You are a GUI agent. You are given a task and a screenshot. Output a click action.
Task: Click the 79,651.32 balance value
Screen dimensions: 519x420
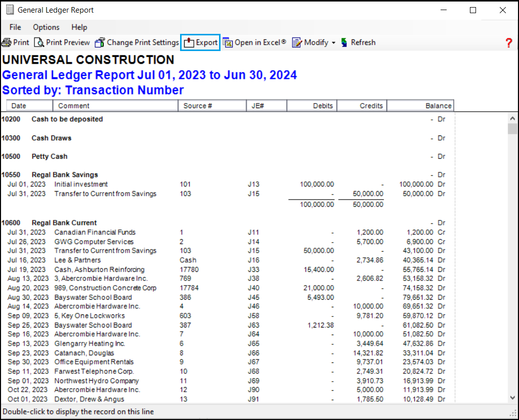[418, 297]
